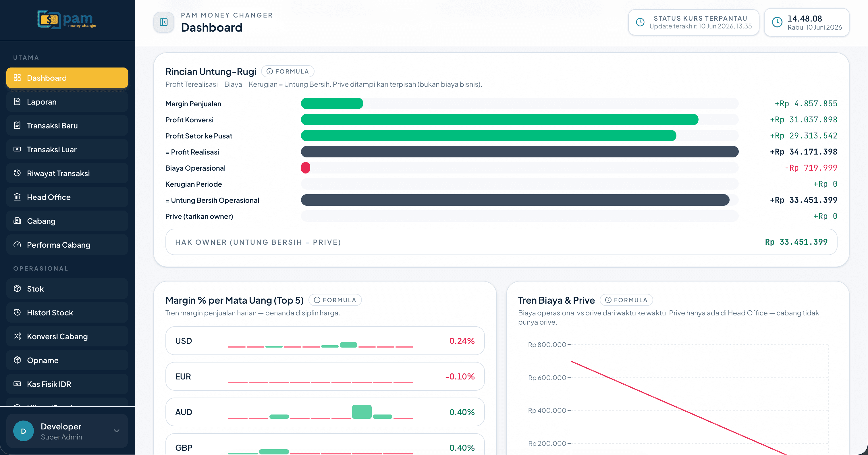This screenshot has height=455, width=868.
Task: Click the Kas Fisik IDR banknote icon
Action: point(17,384)
